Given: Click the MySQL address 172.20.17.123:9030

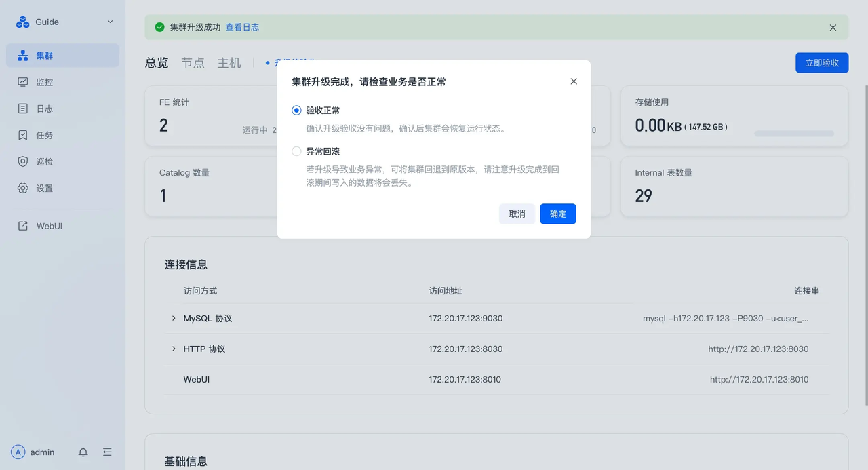Looking at the screenshot, I should [x=465, y=318].
